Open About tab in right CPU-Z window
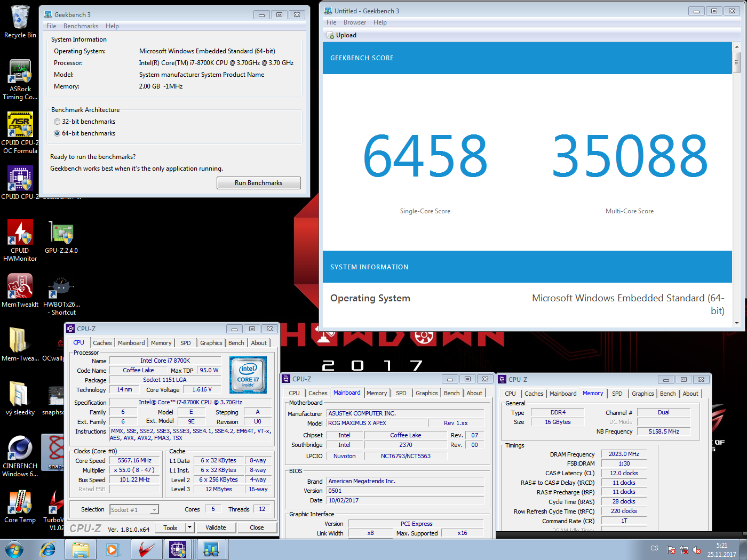Viewport: 747px width, 560px height. (690, 394)
